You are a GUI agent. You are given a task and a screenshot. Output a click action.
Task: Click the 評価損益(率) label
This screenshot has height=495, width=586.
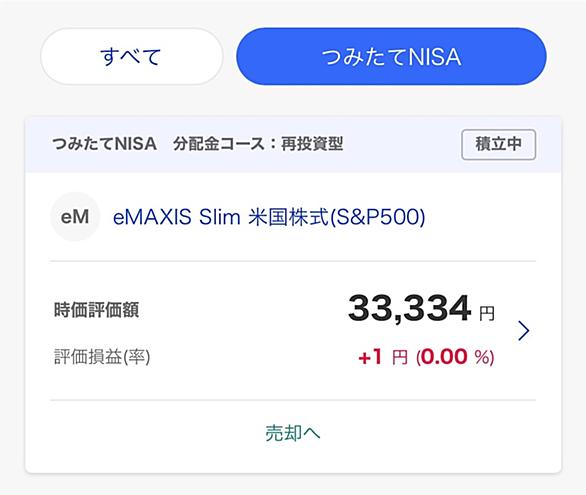tap(102, 357)
